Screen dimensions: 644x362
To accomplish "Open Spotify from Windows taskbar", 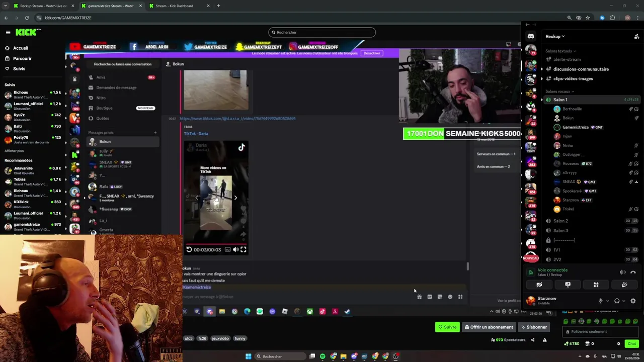I will [x=323, y=356].
